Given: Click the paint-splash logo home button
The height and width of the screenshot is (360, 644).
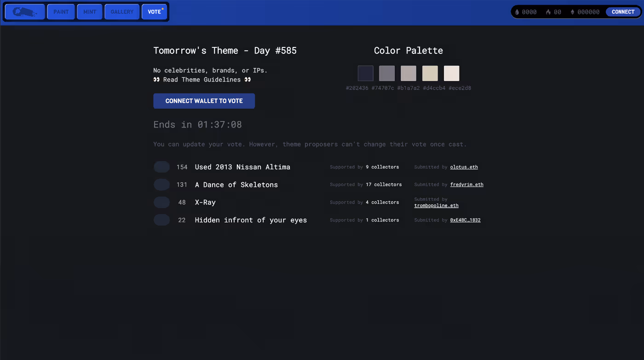Looking at the screenshot, I should click(25, 12).
